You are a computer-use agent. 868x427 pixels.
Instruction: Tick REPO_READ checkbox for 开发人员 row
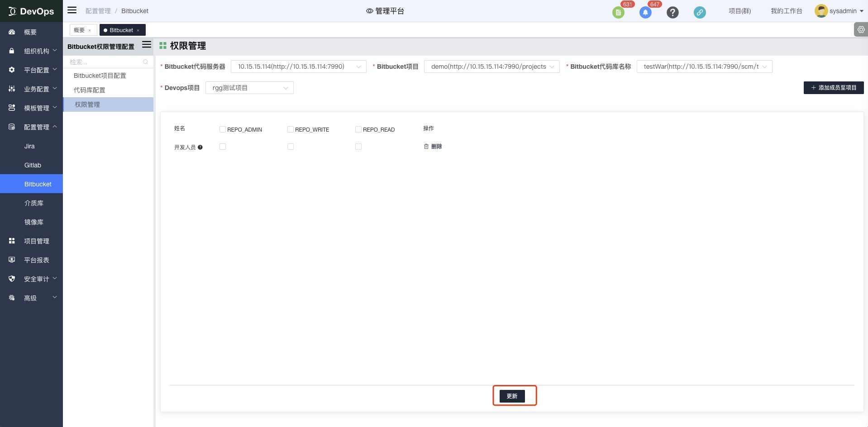358,147
